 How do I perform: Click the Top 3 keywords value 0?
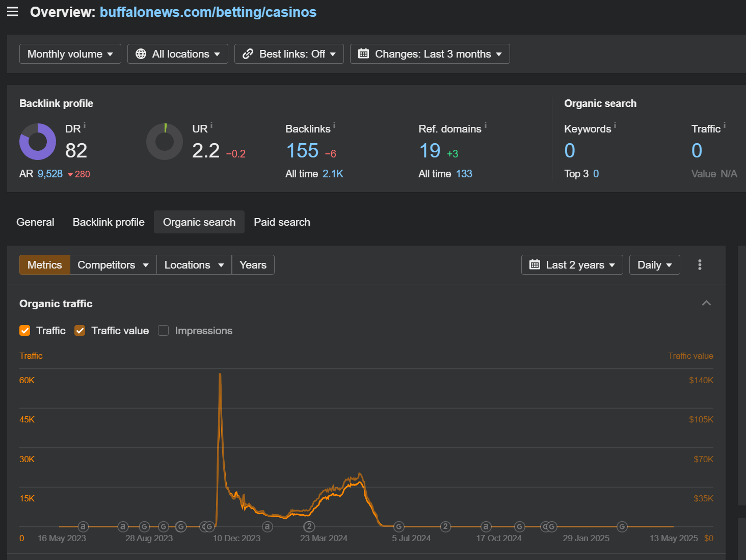pos(596,174)
